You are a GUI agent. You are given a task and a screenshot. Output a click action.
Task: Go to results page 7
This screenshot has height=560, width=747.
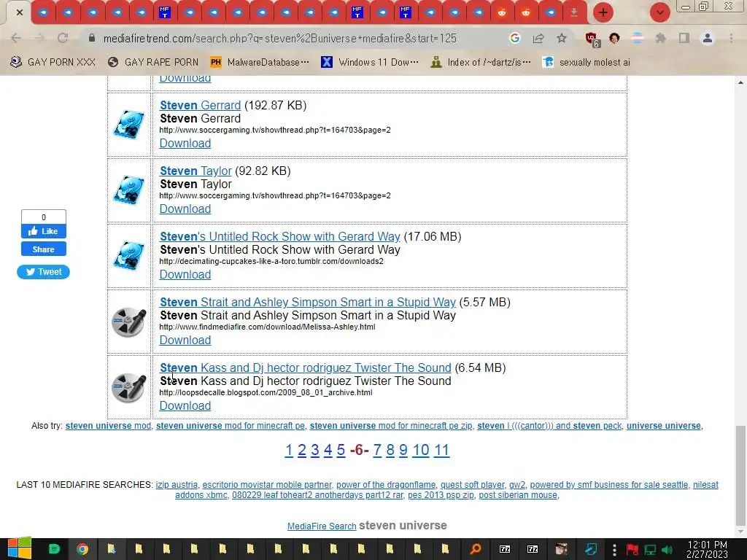pyautogui.click(x=377, y=450)
